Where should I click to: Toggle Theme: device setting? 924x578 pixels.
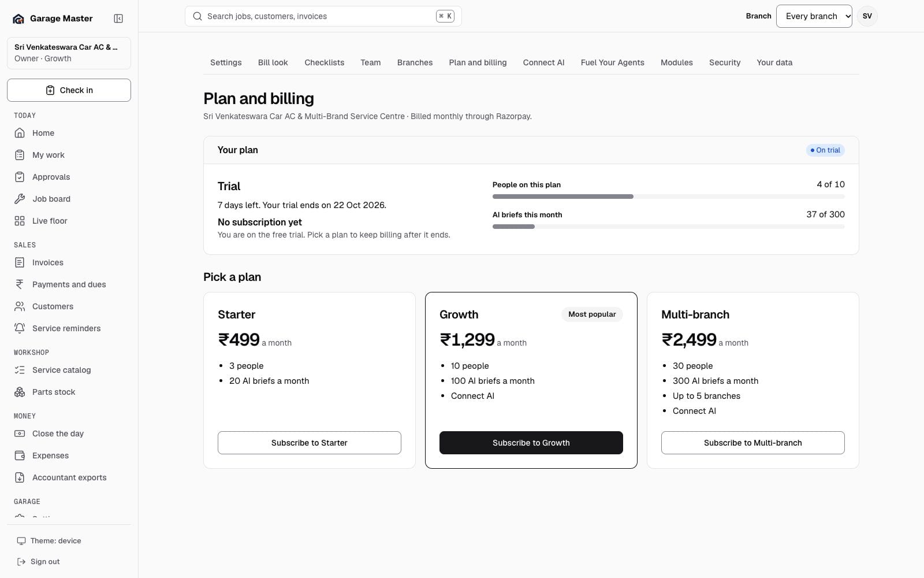coord(69,541)
